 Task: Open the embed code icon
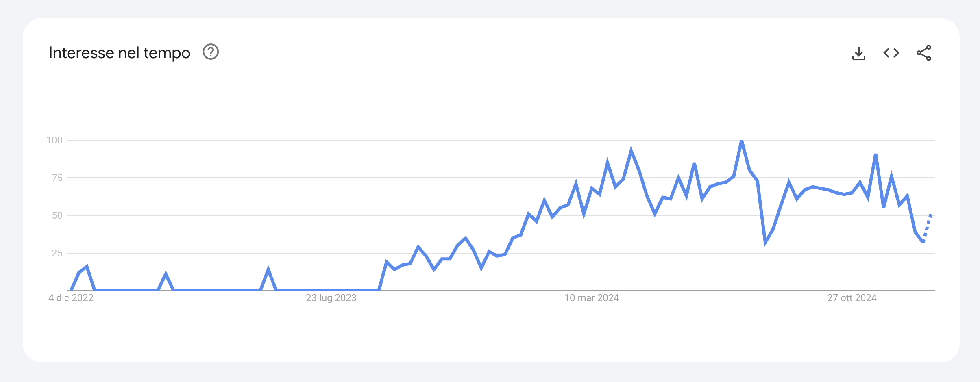click(891, 53)
